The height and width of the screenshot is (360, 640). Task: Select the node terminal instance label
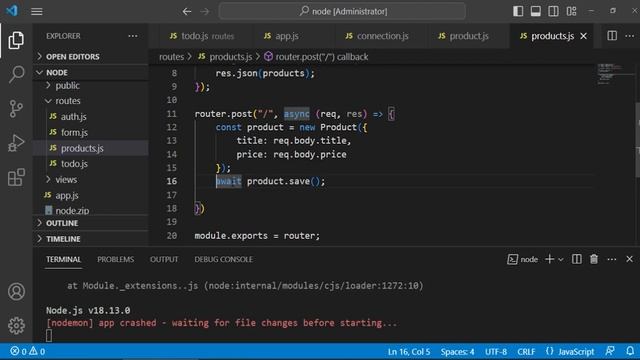point(522,259)
